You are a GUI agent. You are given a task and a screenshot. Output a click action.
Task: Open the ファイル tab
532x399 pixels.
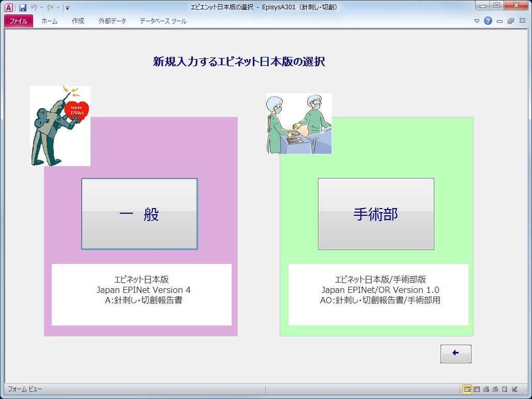coord(19,21)
